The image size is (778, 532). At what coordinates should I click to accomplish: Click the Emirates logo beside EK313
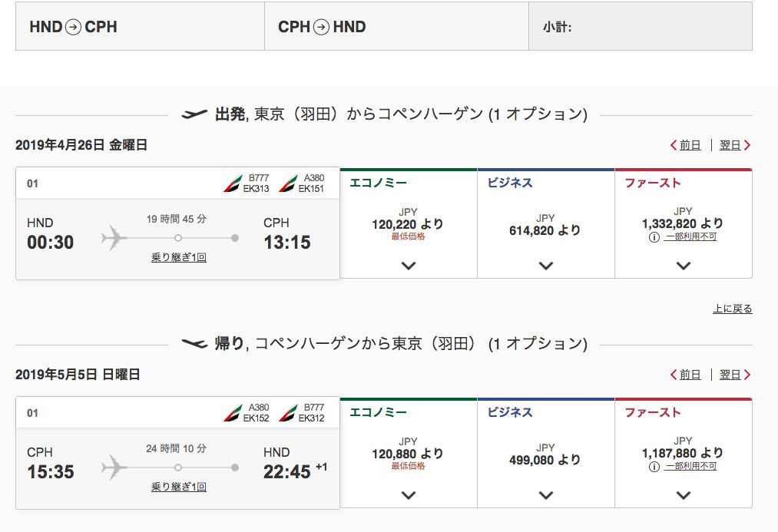[231, 183]
